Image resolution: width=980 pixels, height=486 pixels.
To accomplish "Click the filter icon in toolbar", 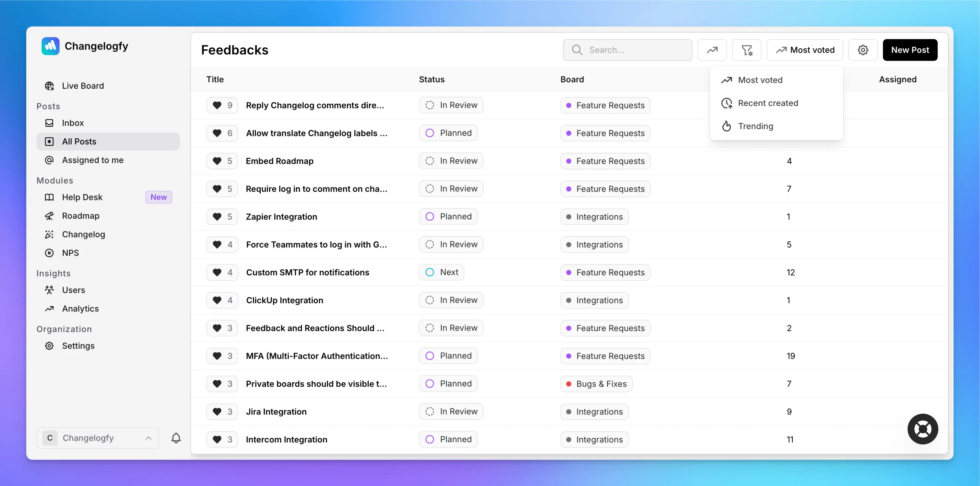I will [747, 49].
